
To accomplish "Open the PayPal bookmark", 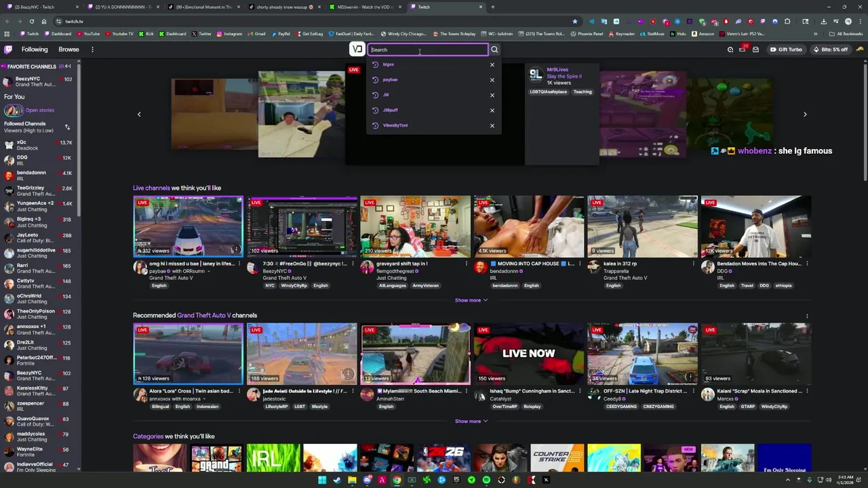I will pos(281,34).
